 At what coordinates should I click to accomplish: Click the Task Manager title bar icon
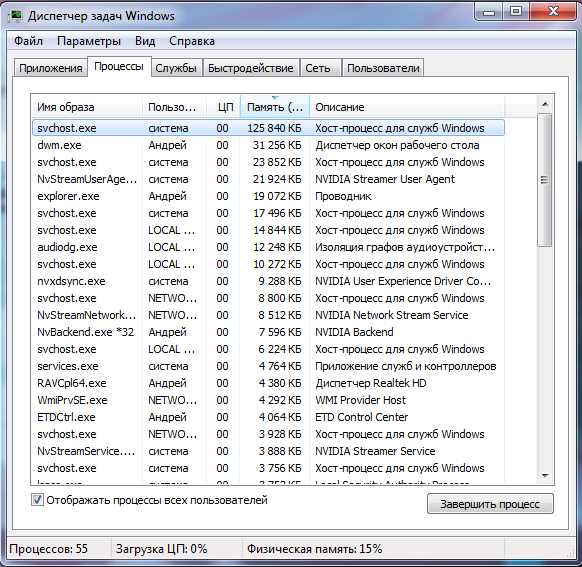coord(16,16)
